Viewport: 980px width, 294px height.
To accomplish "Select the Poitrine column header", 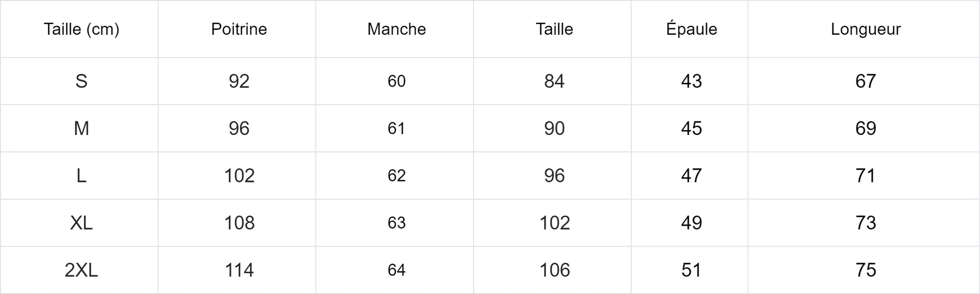I will click(x=239, y=29).
